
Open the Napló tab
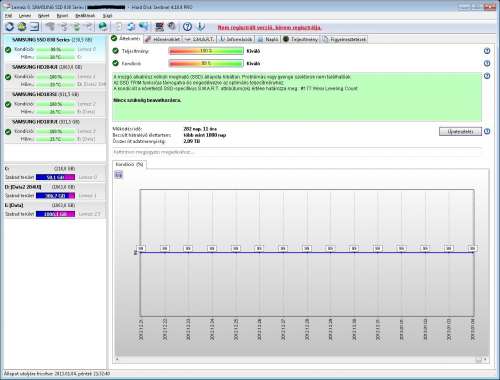click(x=268, y=39)
